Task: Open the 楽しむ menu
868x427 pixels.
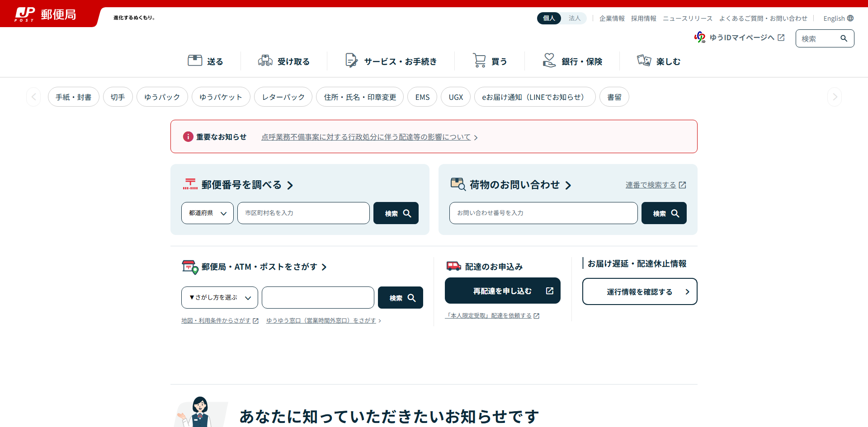Action: click(x=659, y=61)
